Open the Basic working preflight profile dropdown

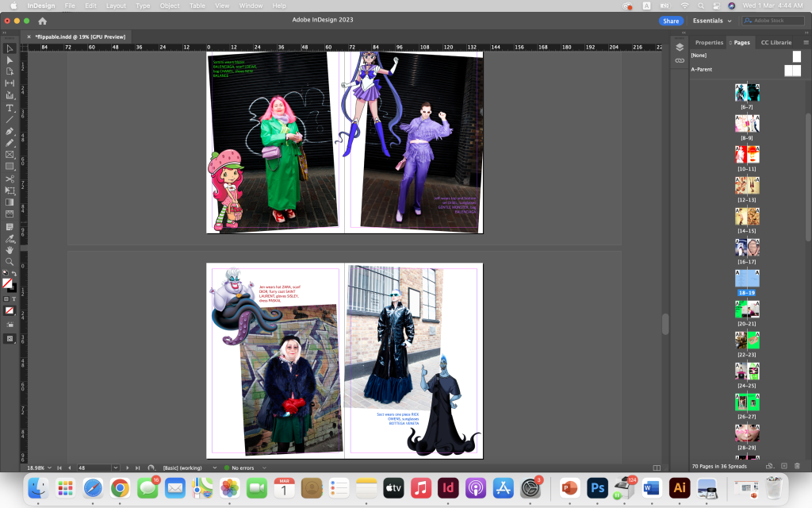(x=214, y=468)
